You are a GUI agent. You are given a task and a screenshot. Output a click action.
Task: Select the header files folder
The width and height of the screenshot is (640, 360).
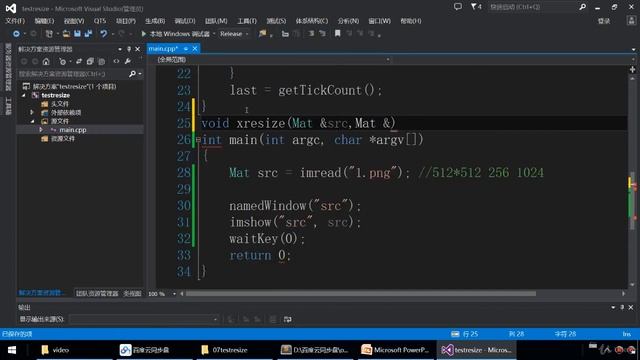tap(59, 104)
